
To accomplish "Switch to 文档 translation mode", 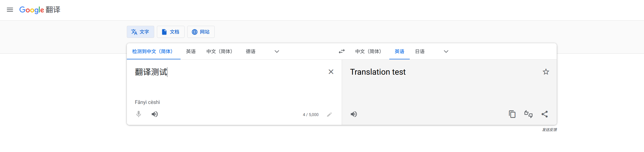I will pos(171,32).
